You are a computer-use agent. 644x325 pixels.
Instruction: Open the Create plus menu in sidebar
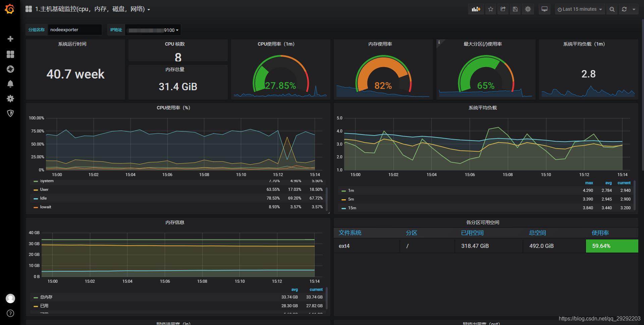pos(10,39)
